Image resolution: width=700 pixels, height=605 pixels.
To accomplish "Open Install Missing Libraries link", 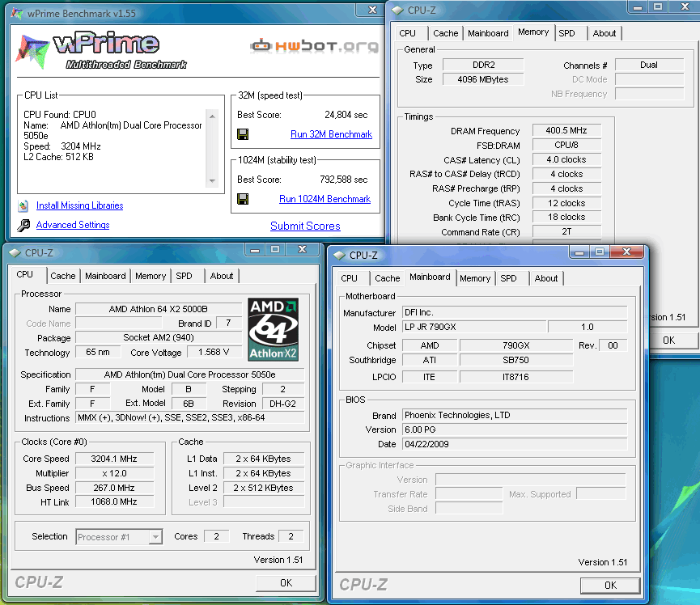I will tap(80, 205).
